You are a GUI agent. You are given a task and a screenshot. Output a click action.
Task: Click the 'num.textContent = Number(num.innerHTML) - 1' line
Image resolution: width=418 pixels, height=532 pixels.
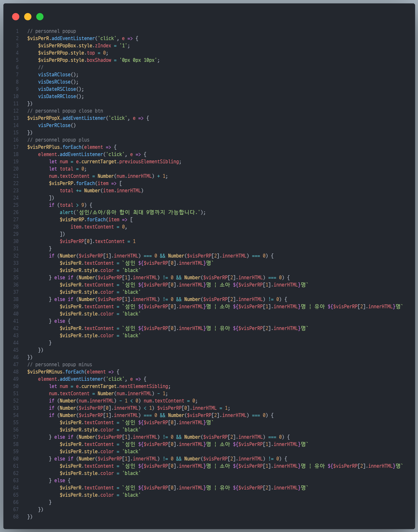pos(108,394)
